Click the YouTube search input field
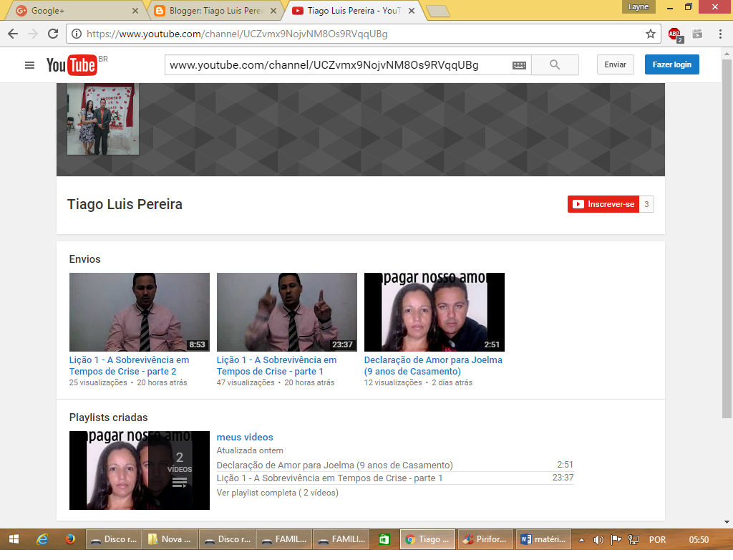 [336, 65]
